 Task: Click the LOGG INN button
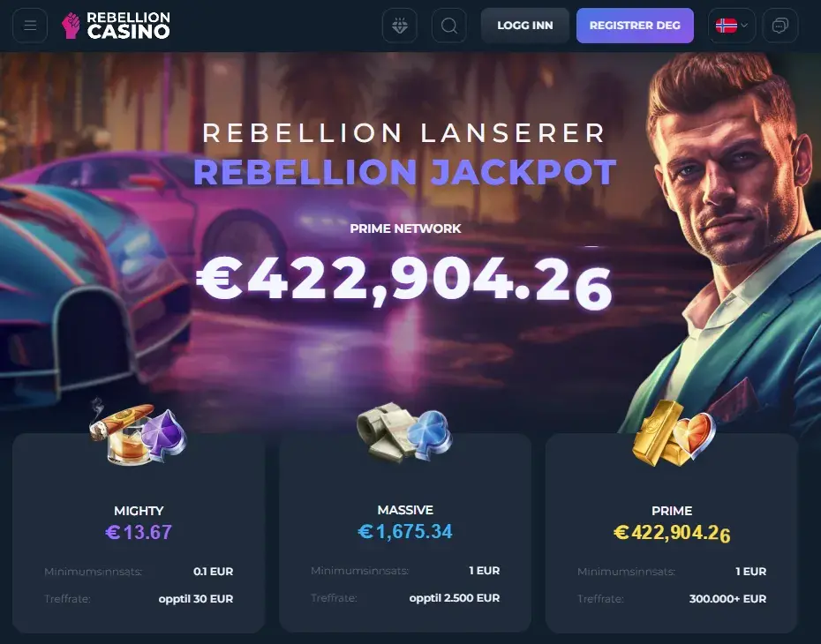point(524,25)
